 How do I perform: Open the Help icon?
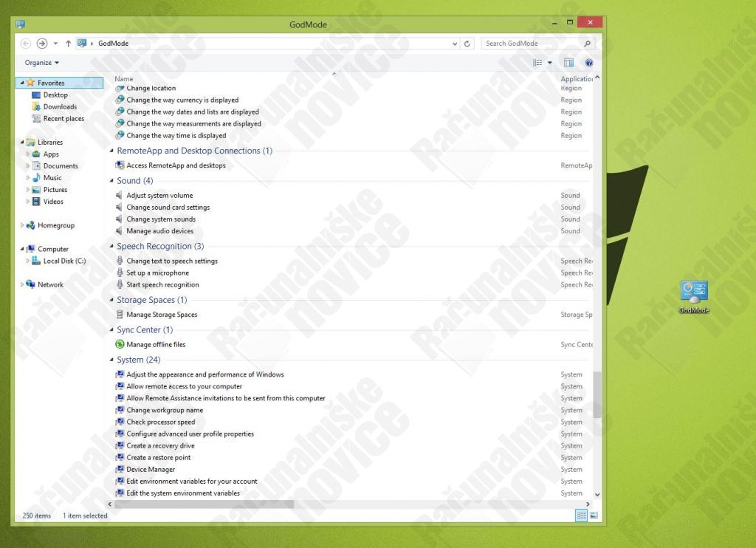pos(588,63)
